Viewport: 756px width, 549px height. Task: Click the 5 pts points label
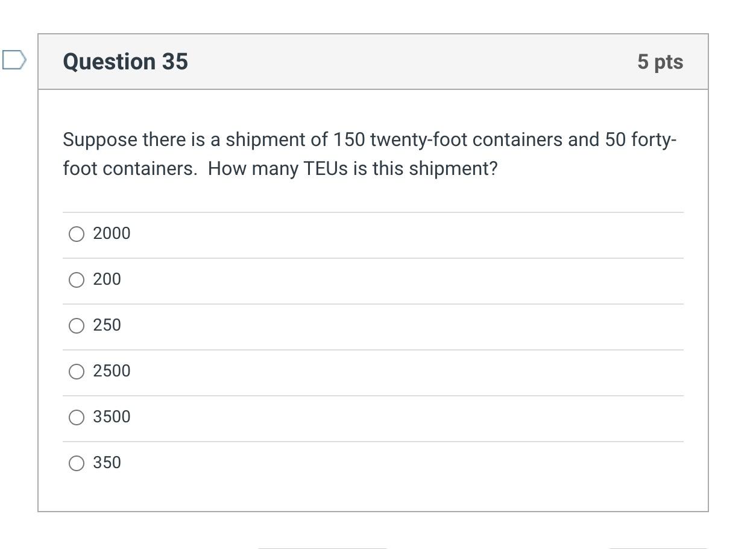pos(661,61)
